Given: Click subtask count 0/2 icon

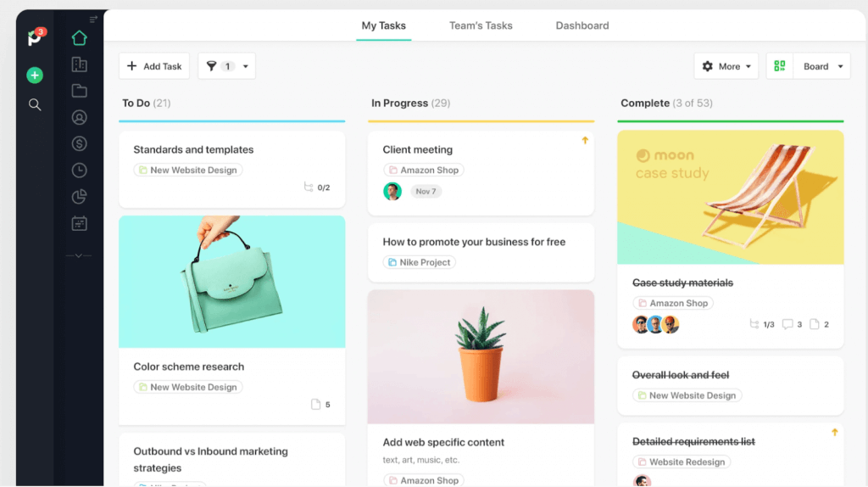Looking at the screenshot, I should point(317,188).
